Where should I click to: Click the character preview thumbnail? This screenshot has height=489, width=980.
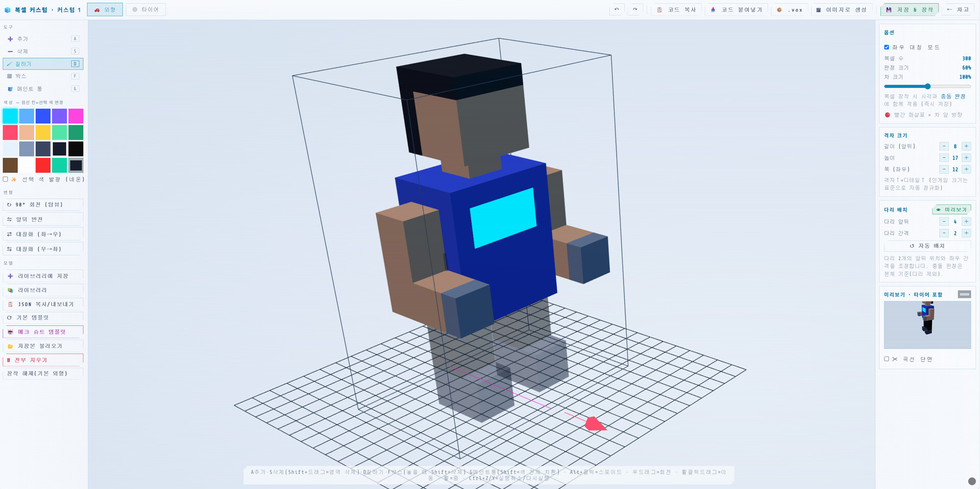pyautogui.click(x=927, y=325)
